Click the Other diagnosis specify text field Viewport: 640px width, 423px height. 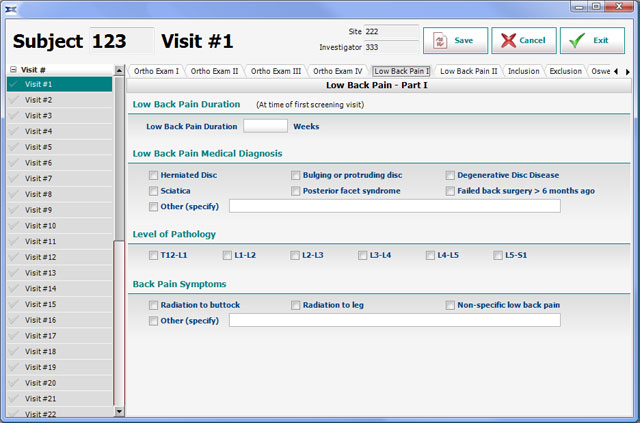pyautogui.click(x=394, y=206)
